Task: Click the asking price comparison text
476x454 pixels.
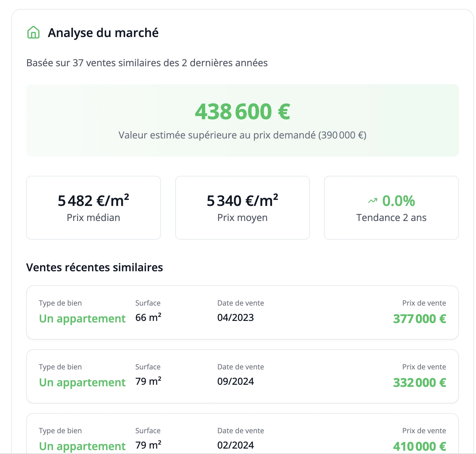Action: pyautogui.click(x=242, y=135)
